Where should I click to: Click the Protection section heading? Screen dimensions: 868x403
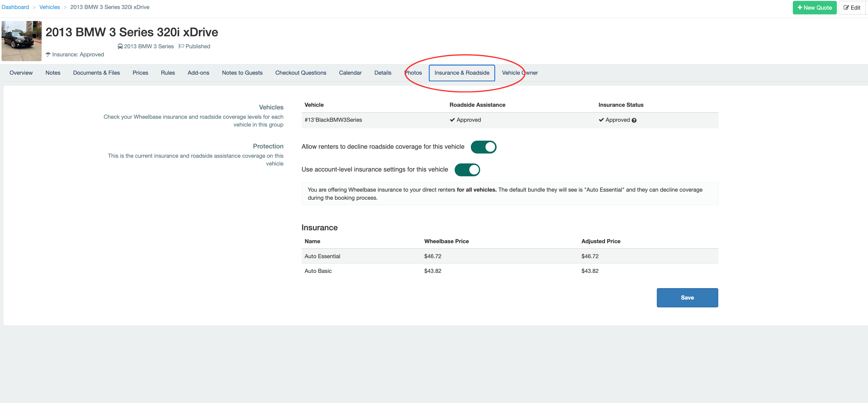pyautogui.click(x=268, y=146)
